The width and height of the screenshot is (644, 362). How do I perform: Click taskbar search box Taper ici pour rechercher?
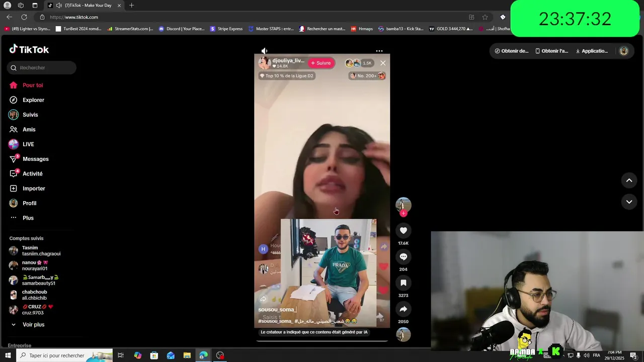click(x=64, y=355)
